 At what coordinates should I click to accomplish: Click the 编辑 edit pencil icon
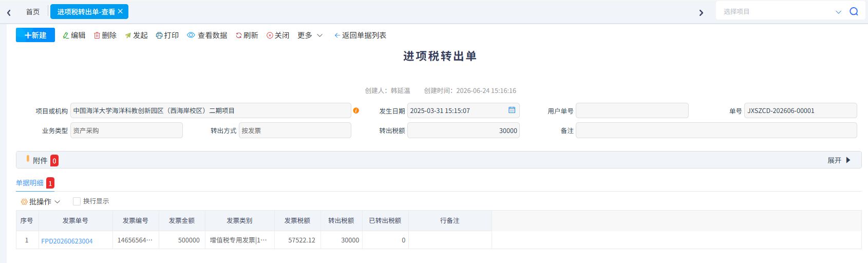[66, 35]
